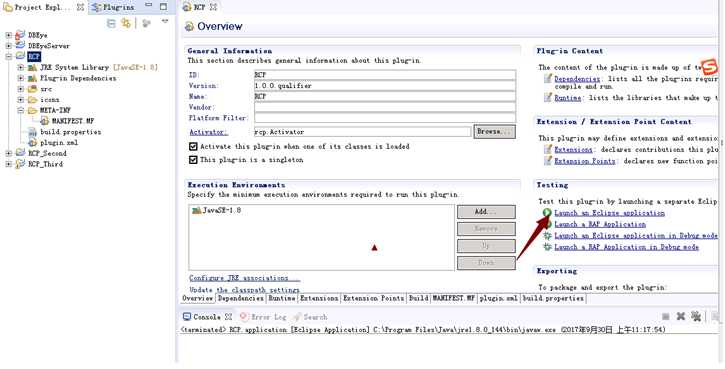Click the DBEyeServer project icon
This screenshot has width=725, height=369.
20,45
